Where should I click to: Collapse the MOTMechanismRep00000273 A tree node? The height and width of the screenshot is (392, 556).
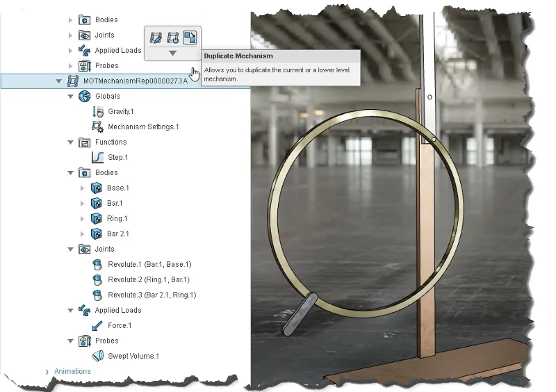tap(59, 81)
